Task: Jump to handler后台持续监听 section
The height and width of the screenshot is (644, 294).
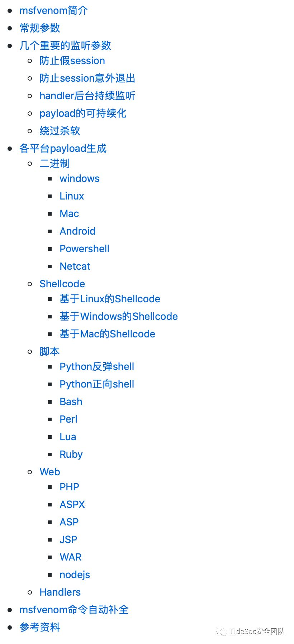Action: [87, 96]
